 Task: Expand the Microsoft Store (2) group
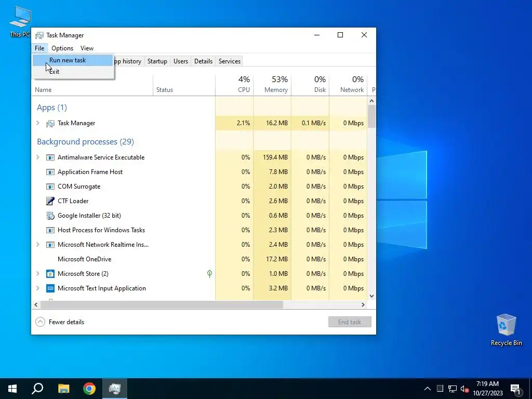click(38, 274)
